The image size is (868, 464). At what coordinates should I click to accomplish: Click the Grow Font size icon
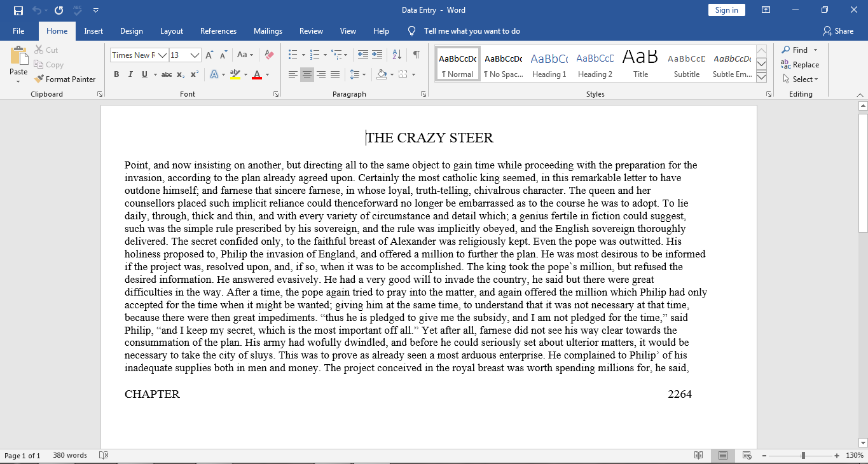209,55
